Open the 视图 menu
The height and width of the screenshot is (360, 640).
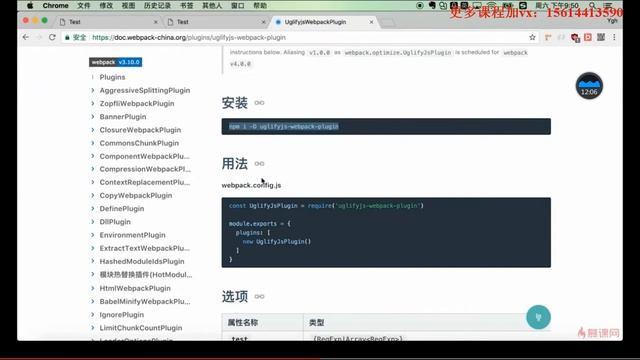coord(128,6)
